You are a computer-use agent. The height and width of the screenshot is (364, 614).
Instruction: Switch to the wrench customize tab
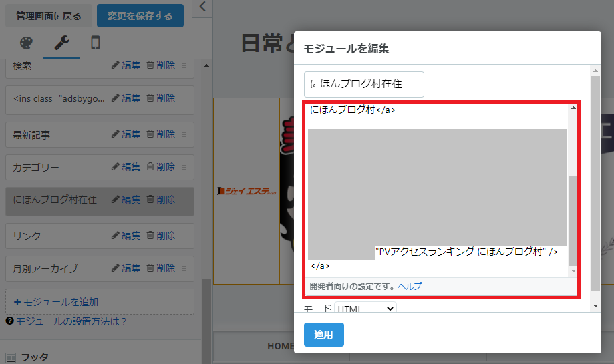(61, 43)
